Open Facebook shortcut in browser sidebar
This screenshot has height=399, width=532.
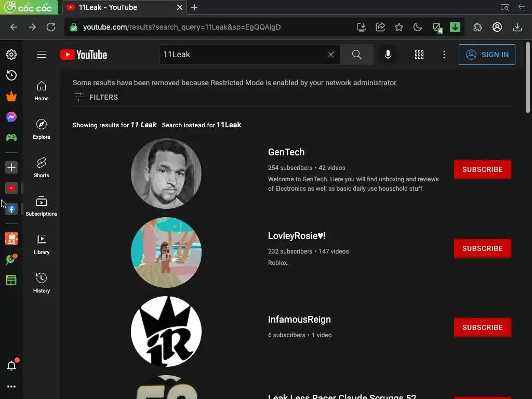pyautogui.click(x=11, y=209)
